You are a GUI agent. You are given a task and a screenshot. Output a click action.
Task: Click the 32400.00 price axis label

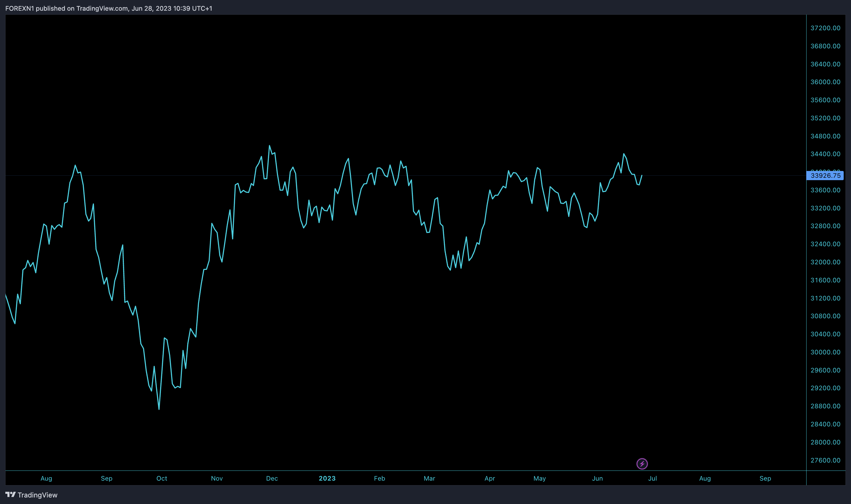pos(825,244)
